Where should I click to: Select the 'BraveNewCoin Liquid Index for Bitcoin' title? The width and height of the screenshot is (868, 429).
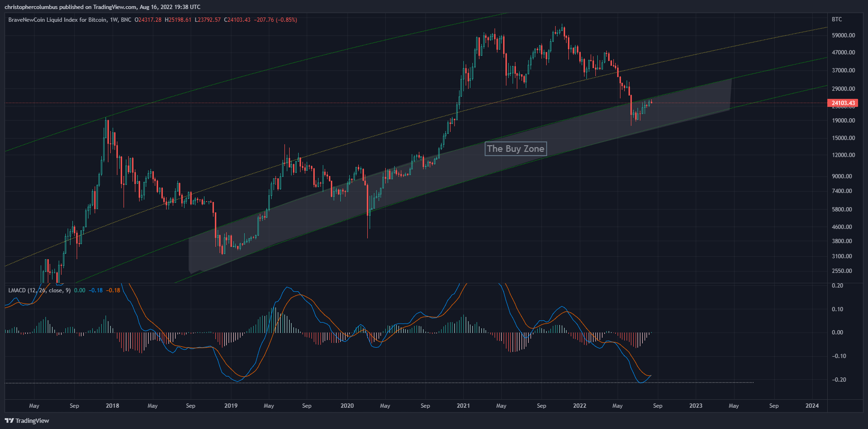(58, 20)
